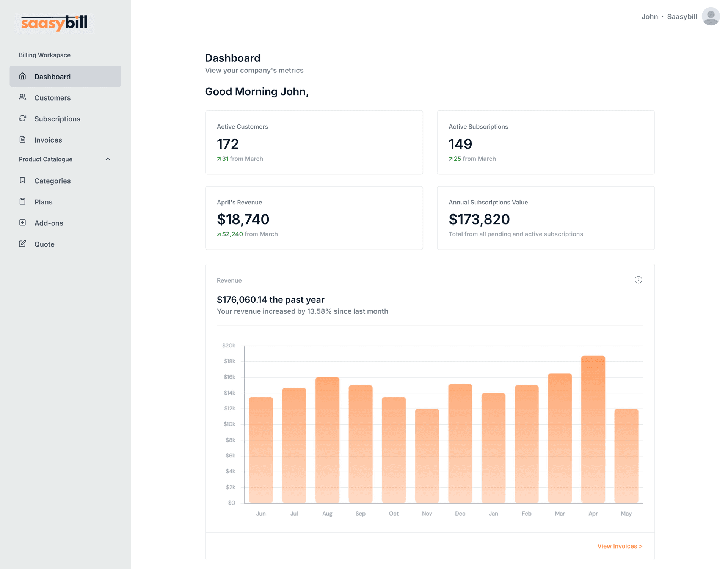This screenshot has width=728, height=569.
Task: Select the Dashboard home icon
Action: [x=22, y=76]
